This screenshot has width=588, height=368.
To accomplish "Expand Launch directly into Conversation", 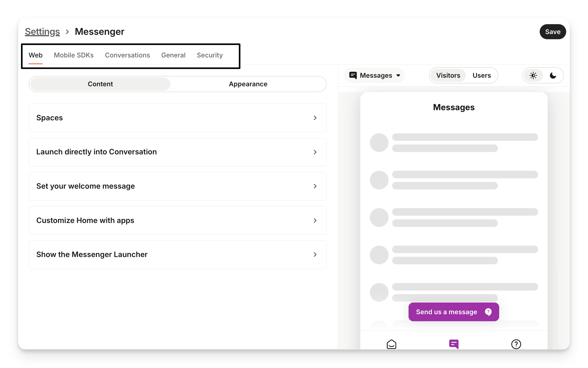I will point(177,152).
